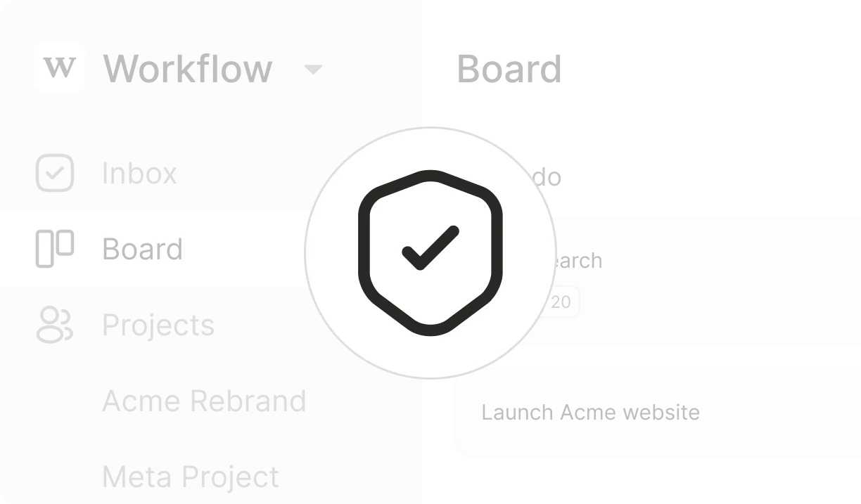Switch to the Board view
Image resolution: width=861 pixels, height=504 pixels.
pos(143,248)
